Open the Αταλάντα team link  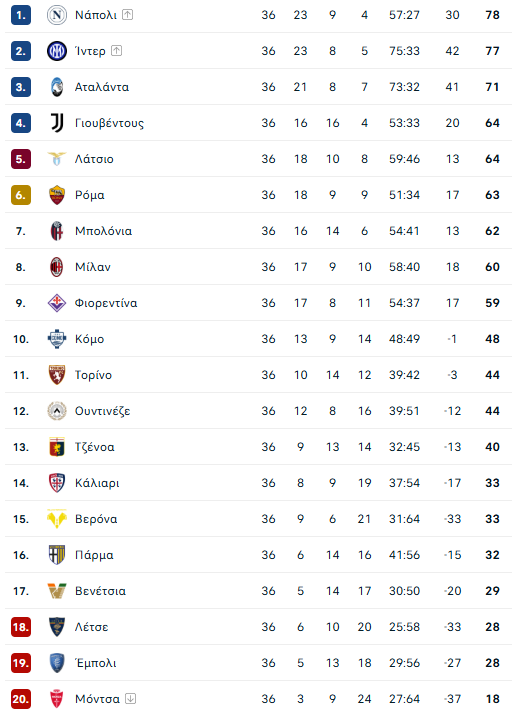[102, 87]
